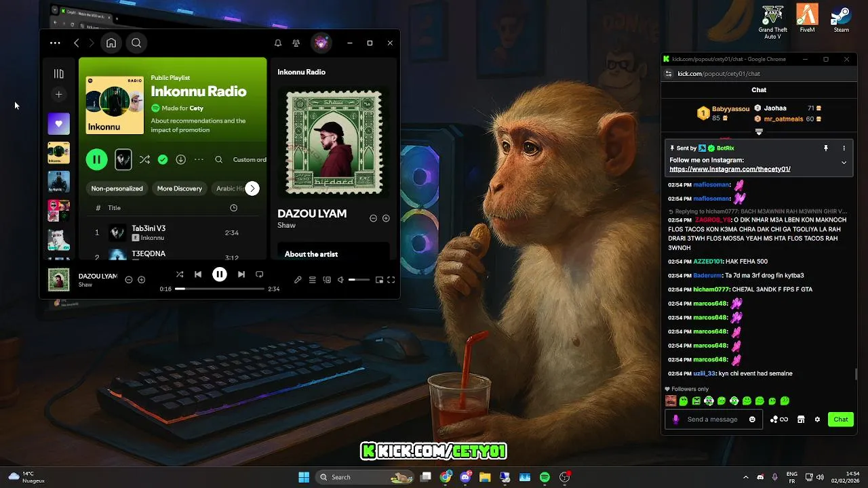Mute Spotify with speaker icon

(x=340, y=280)
